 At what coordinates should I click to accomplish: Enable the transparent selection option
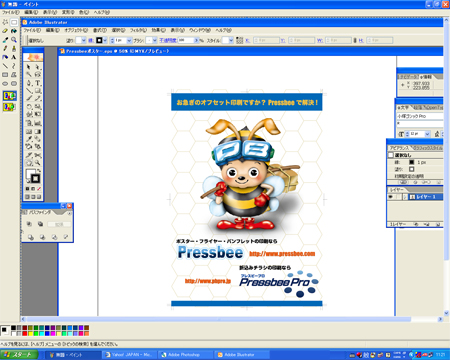9,107
